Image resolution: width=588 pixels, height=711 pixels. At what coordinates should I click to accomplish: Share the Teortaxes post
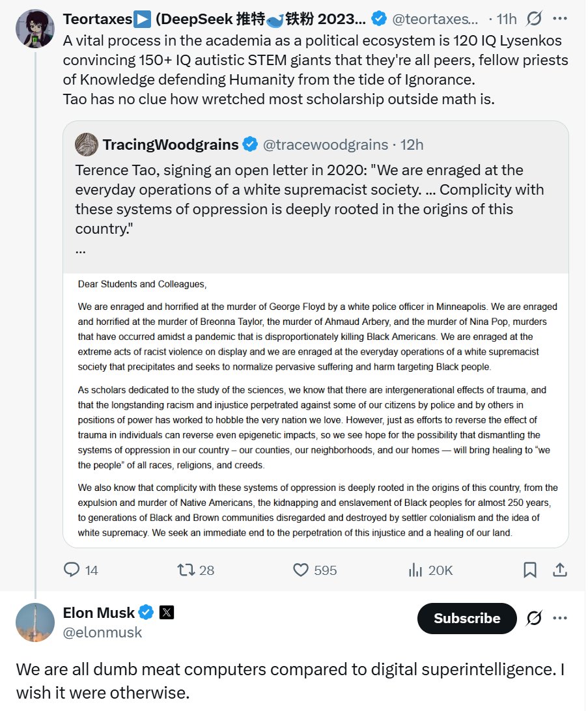pyautogui.click(x=559, y=570)
